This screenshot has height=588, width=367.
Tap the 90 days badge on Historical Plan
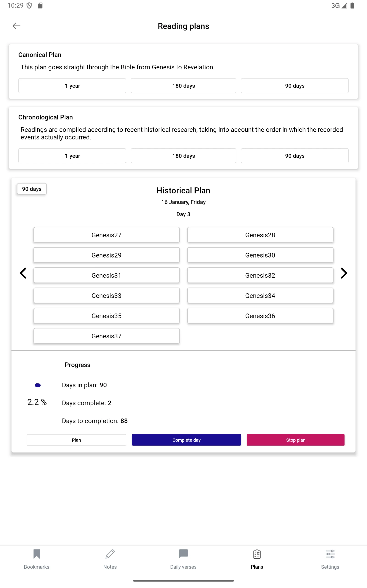click(32, 189)
